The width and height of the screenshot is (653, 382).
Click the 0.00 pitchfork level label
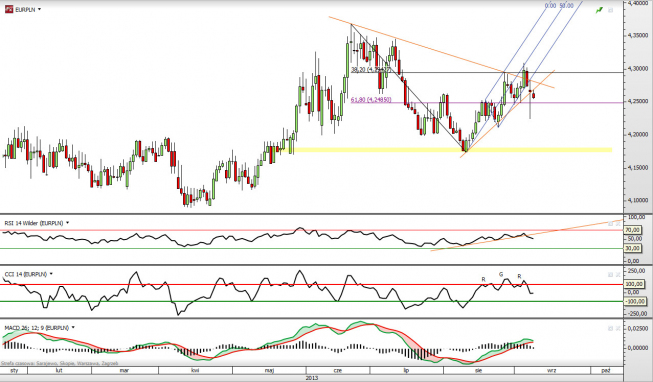pyautogui.click(x=551, y=5)
